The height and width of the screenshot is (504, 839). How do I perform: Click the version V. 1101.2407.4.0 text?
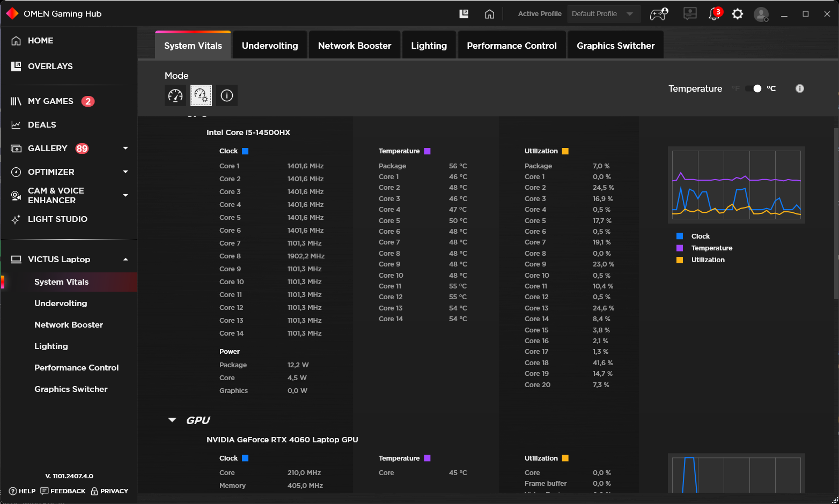[69, 476]
